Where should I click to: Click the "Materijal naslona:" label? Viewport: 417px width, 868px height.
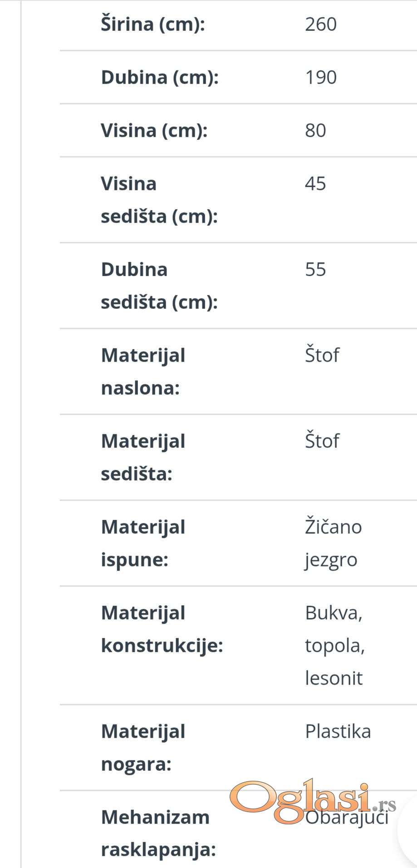pyautogui.click(x=143, y=372)
